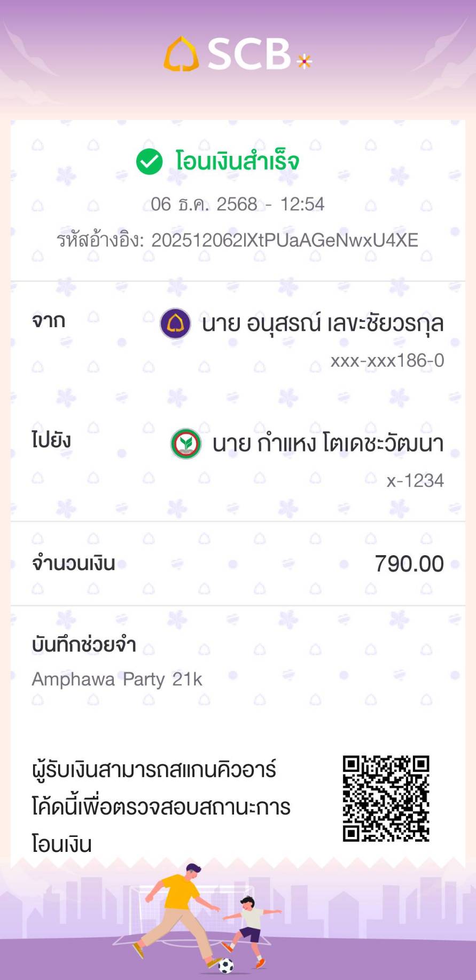Tap the sender name อนุสรณ์ เลขะชัยวรกุล
Image resolution: width=476 pixels, height=980 pixels.
tap(323, 324)
